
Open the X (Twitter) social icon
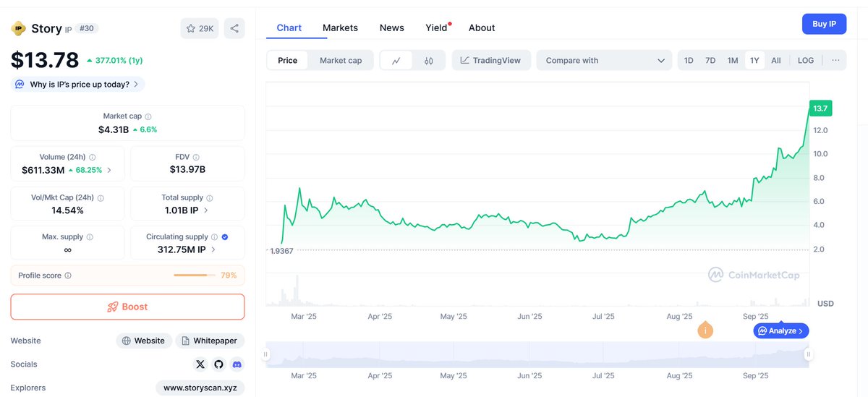[200, 364]
